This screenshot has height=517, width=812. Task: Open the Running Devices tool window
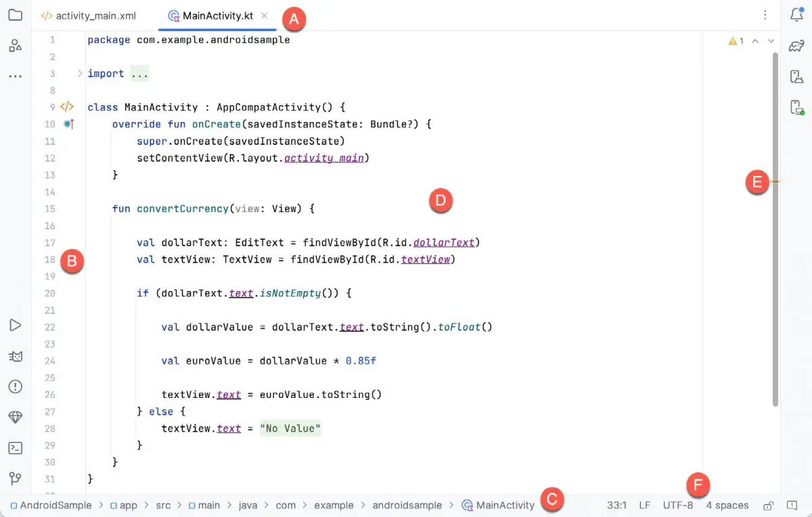coord(796,107)
